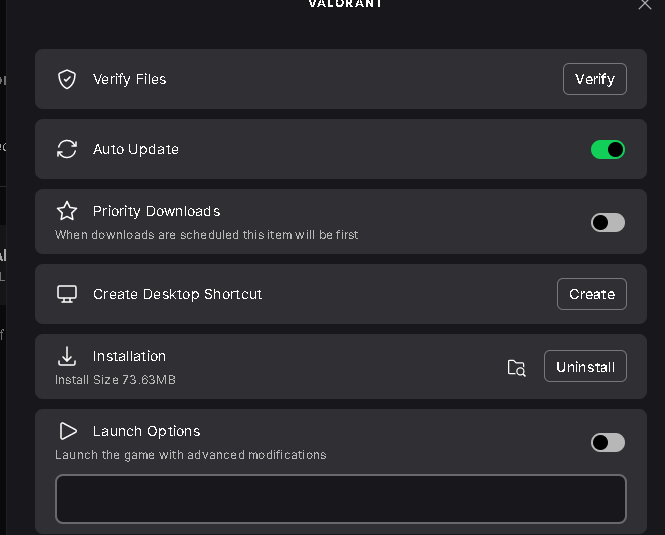The height and width of the screenshot is (535, 665).
Task: Click 'Launch the game with advanced modifications' text
Action: tap(191, 455)
